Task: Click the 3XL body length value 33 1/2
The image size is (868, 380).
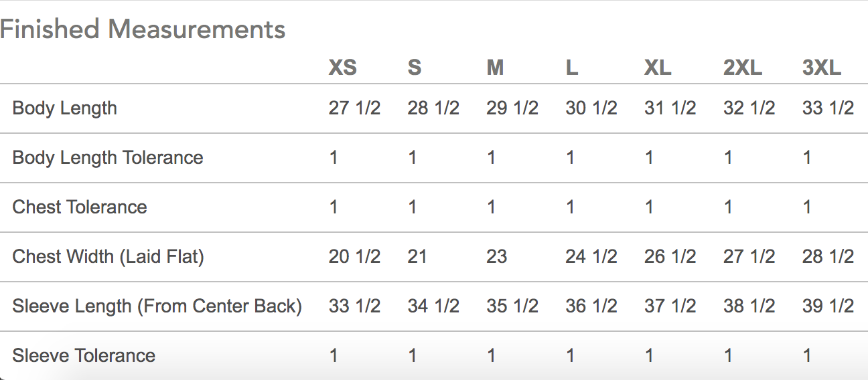Action: point(828,108)
